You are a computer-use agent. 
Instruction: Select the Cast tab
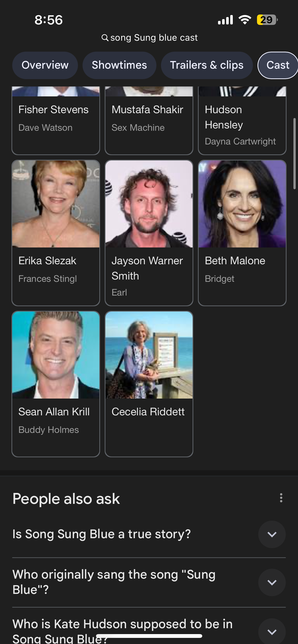[x=278, y=65]
